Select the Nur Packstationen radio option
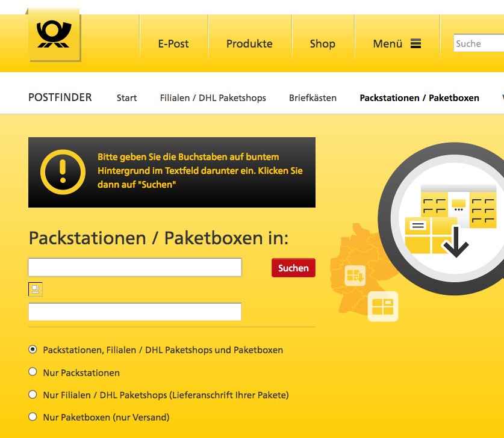The height and width of the screenshot is (438, 504). (x=33, y=372)
